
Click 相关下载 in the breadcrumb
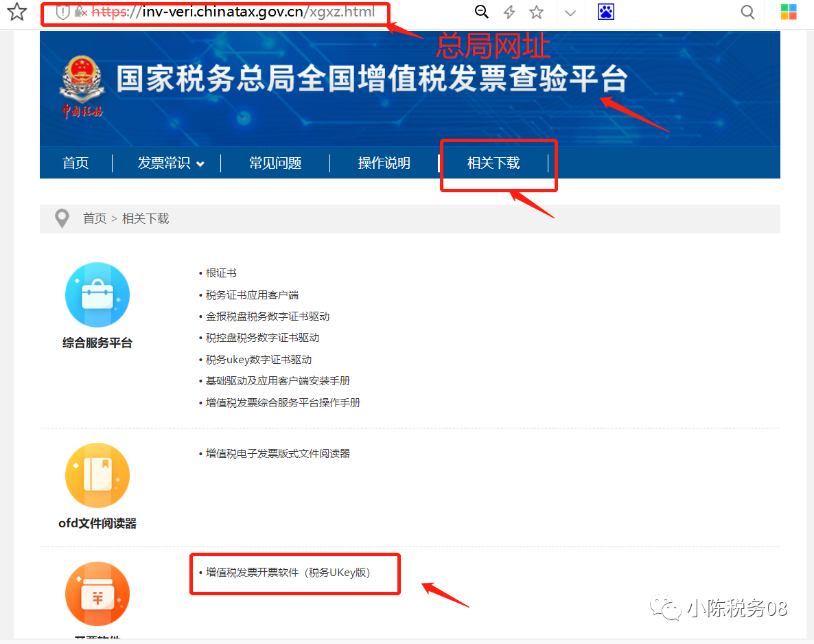[146, 218]
